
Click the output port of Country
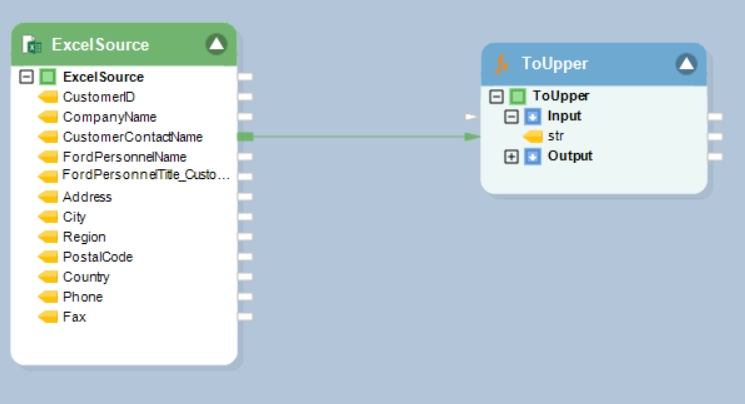pos(245,276)
